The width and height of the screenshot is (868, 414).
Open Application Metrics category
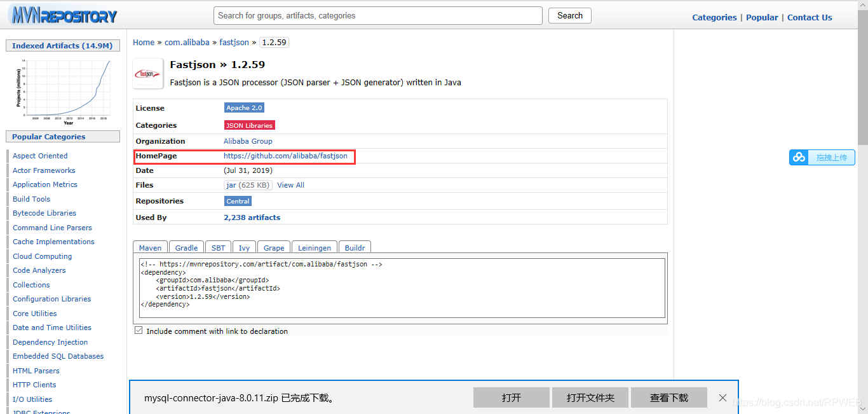45,184
